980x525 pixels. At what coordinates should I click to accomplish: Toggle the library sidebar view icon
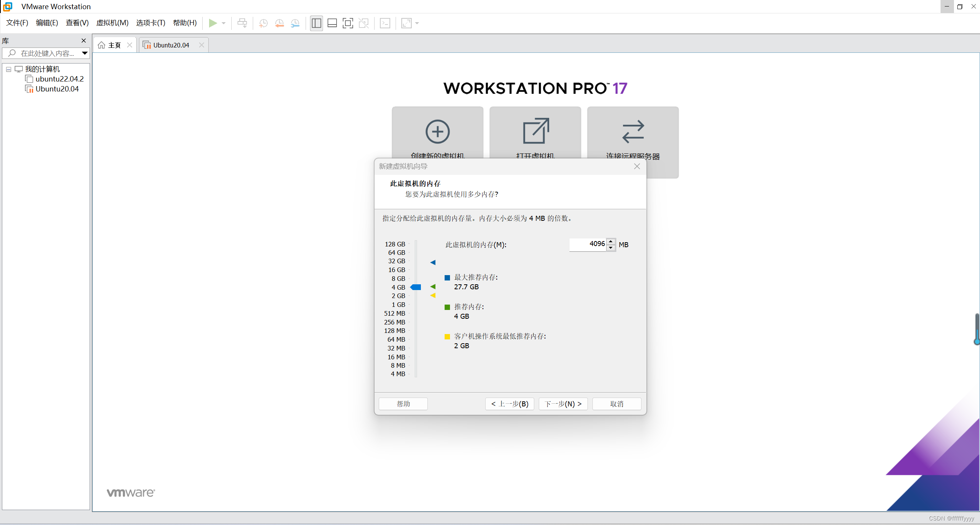(316, 23)
